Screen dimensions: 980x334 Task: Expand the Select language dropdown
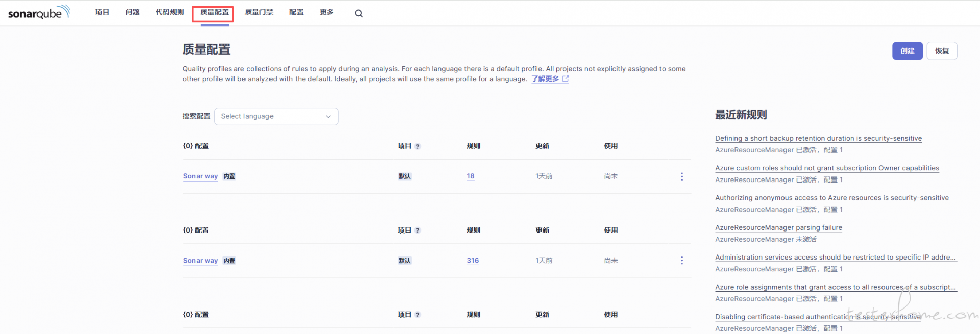(276, 116)
